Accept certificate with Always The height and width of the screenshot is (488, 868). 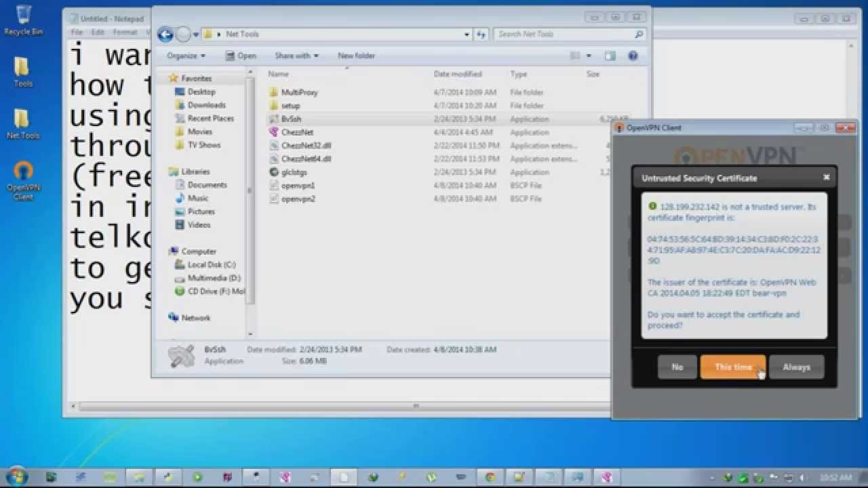796,367
